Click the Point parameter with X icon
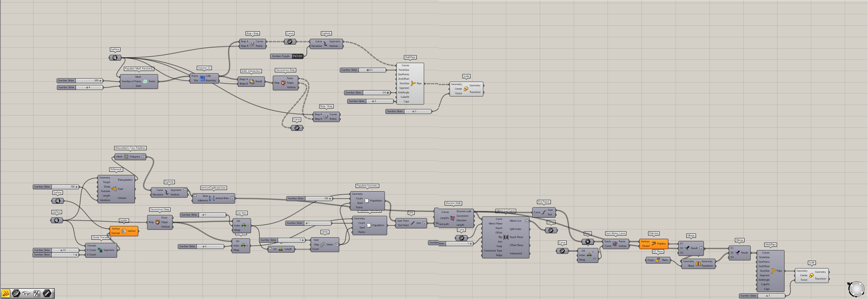868x299 pixels. click(x=588, y=242)
